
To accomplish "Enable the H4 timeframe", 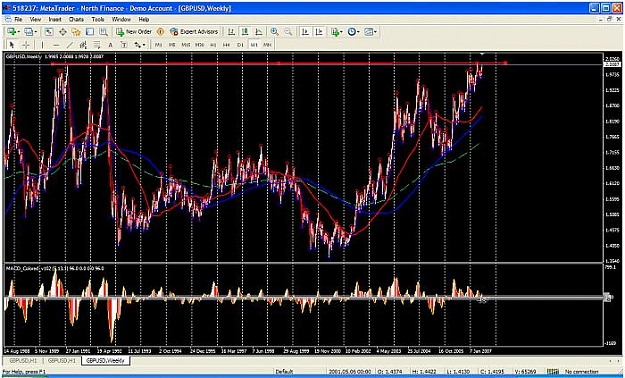I will pos(226,45).
